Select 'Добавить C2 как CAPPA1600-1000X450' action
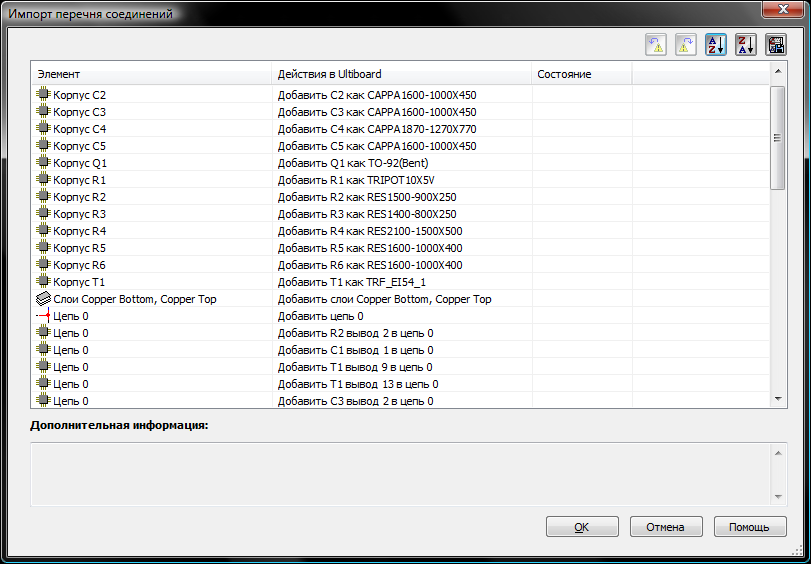811x564 pixels. tap(377, 95)
